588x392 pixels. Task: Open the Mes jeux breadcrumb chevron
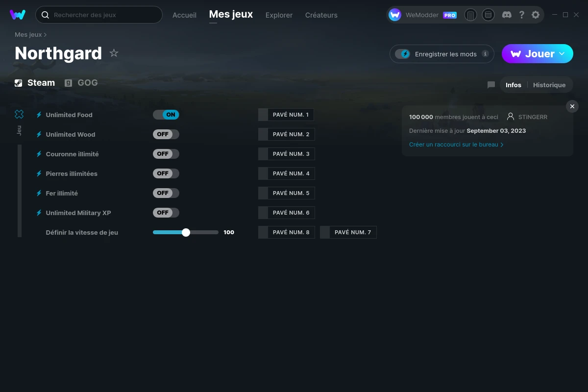46,35
